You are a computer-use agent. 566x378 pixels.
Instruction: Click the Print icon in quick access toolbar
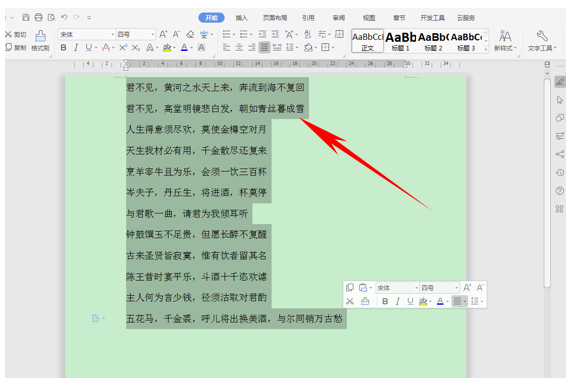[x=39, y=17]
